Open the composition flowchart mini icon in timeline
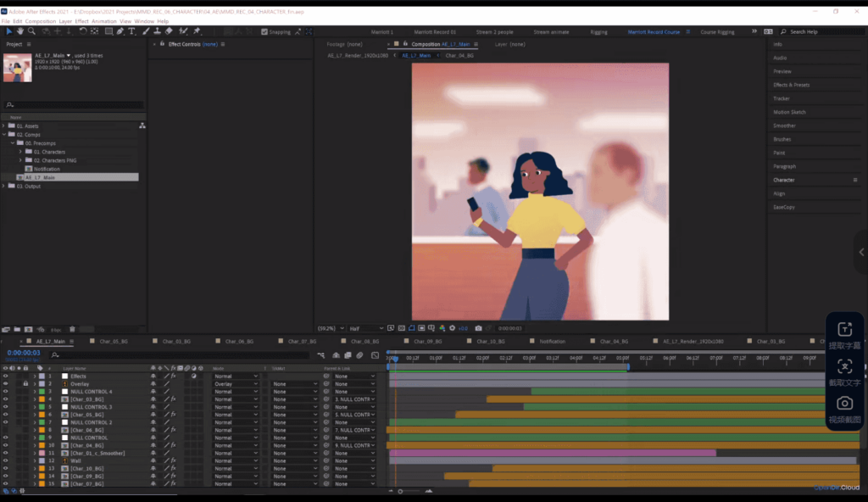The height and width of the screenshot is (502, 868). [x=321, y=355]
